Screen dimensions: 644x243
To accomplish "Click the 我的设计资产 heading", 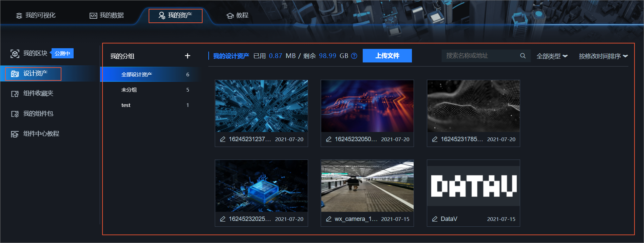I will coord(231,56).
